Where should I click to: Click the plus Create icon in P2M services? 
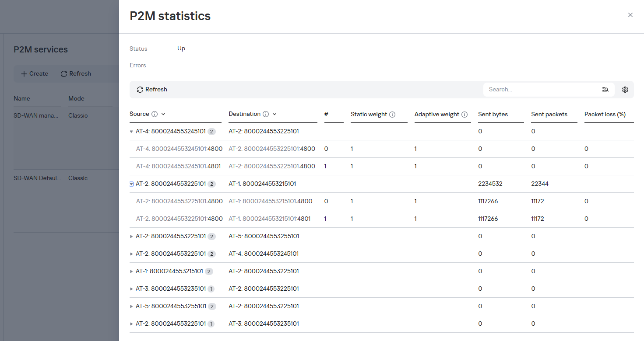tap(24, 74)
